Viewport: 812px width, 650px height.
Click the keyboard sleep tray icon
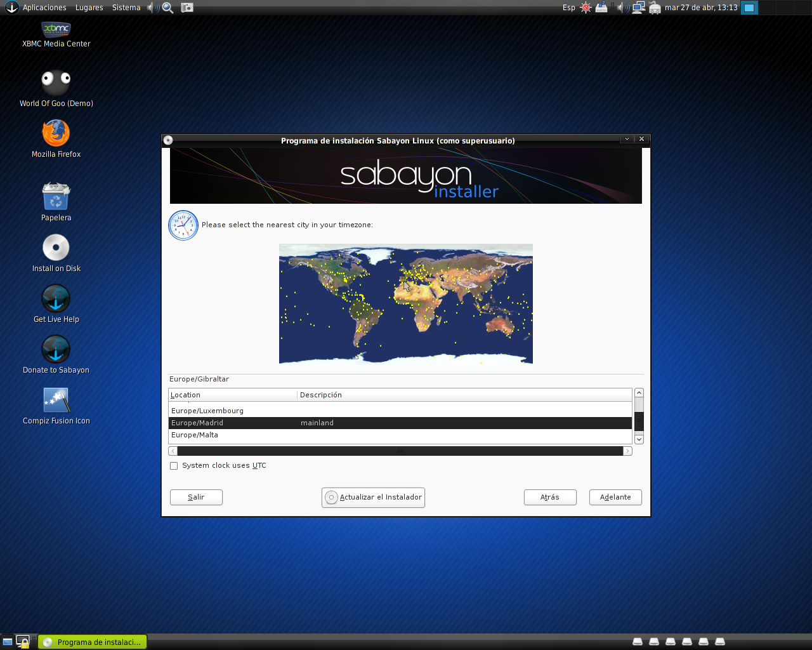[601, 8]
